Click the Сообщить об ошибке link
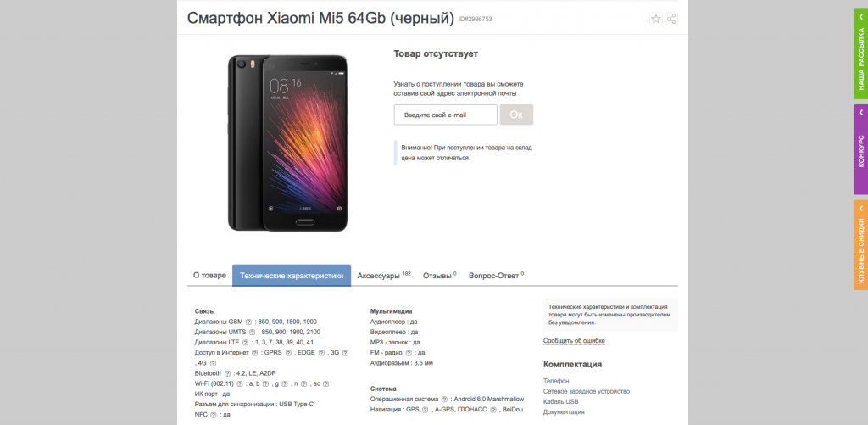 tap(574, 341)
